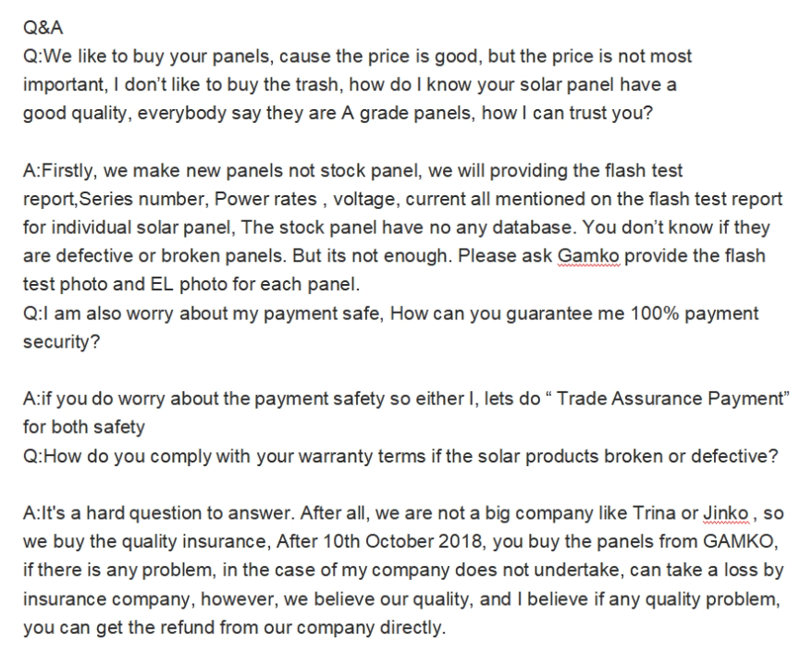The height and width of the screenshot is (666, 812).
Task: Click the word Trina in last answer
Action: tap(655, 513)
